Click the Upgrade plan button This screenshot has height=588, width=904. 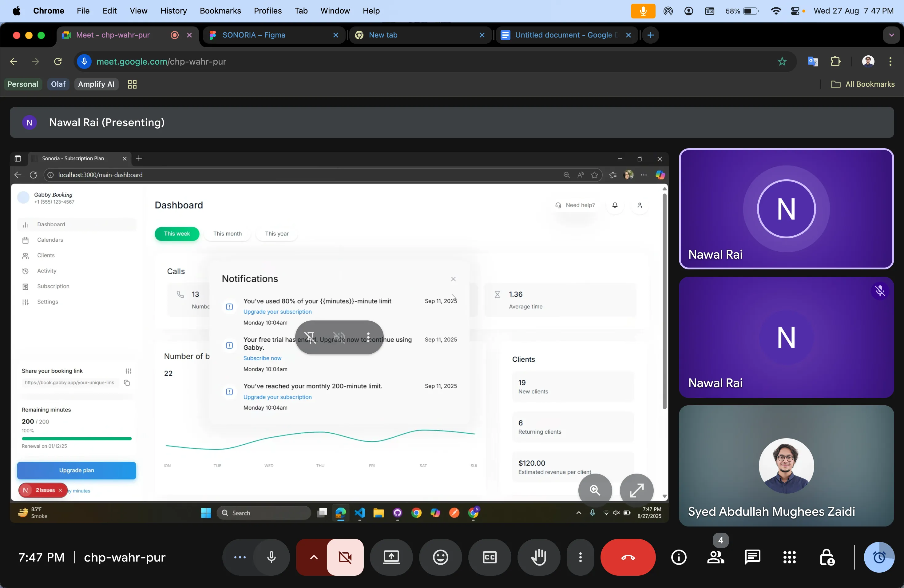pos(77,470)
